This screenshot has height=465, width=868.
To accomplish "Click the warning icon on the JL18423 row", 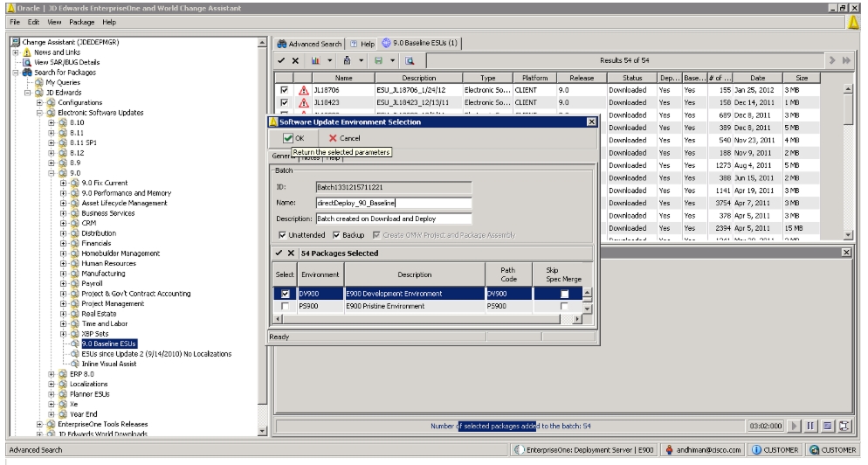I will coord(303,102).
